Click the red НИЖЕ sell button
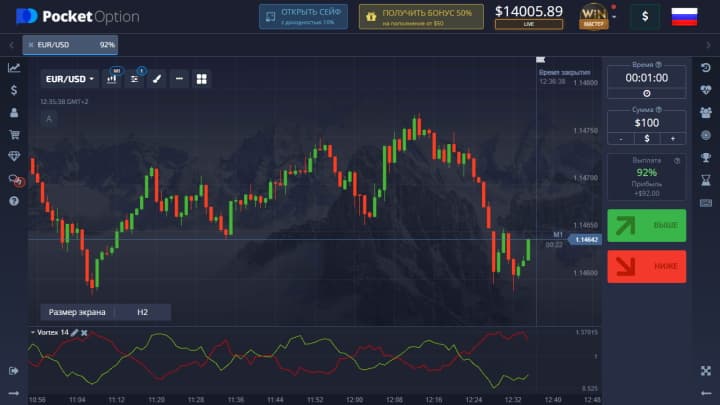 646,266
